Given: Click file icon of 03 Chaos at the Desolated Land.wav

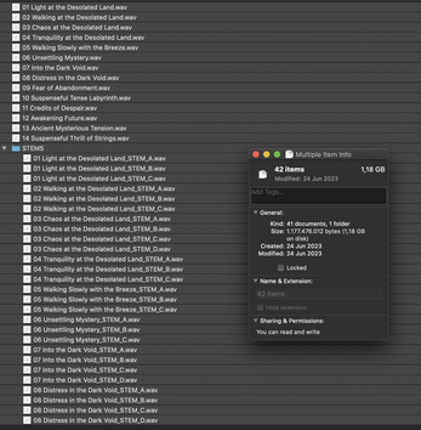Looking at the screenshot, I should 16,27.
